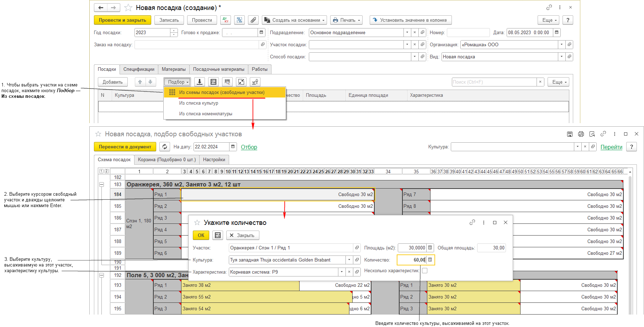Open the calendar for the На дату field

(233, 147)
